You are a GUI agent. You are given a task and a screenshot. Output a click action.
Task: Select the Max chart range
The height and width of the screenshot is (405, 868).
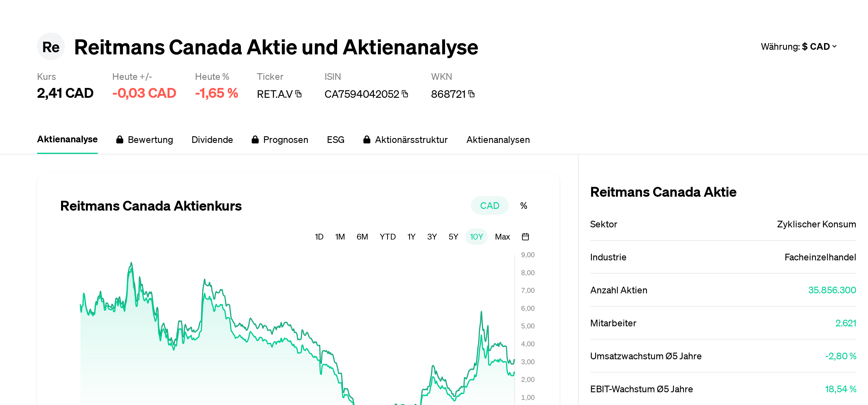(502, 237)
